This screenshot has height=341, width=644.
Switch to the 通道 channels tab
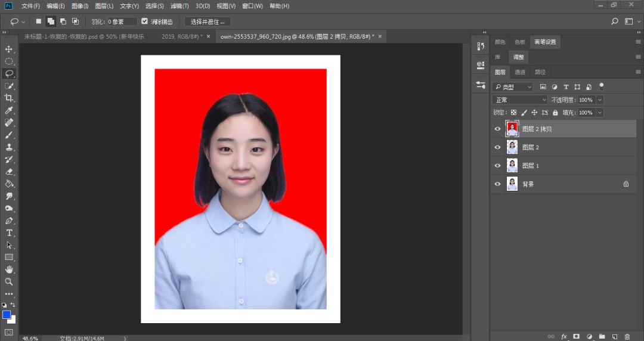pyautogui.click(x=520, y=72)
